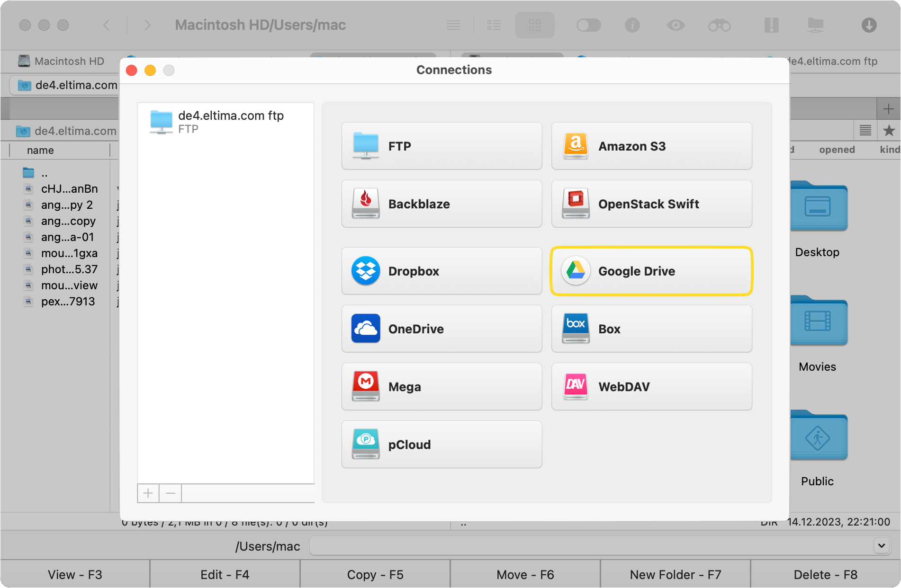Select the FTP connection type
The width and height of the screenshot is (901, 588).
point(441,146)
